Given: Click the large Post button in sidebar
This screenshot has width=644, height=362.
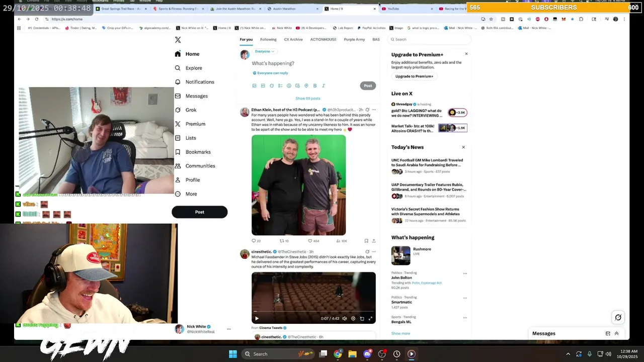Looking at the screenshot, I should 200,212.
